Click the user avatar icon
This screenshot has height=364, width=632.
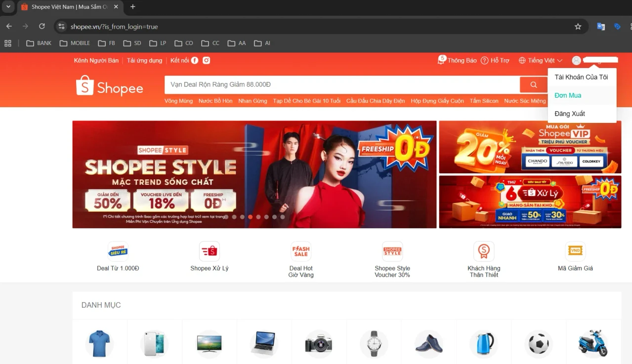point(576,60)
